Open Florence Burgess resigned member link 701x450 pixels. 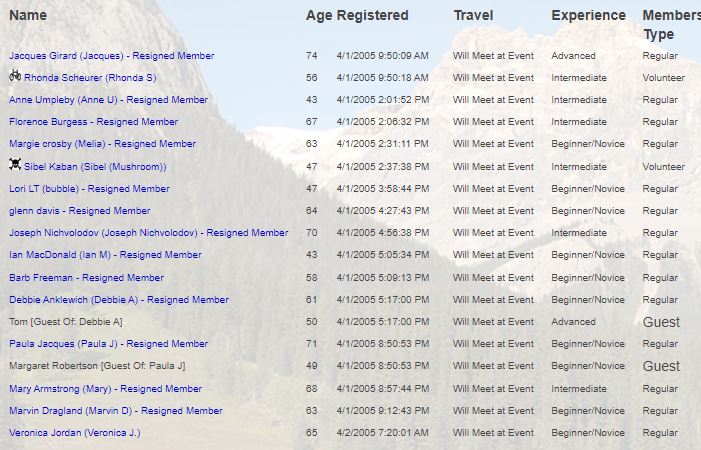coord(93,122)
